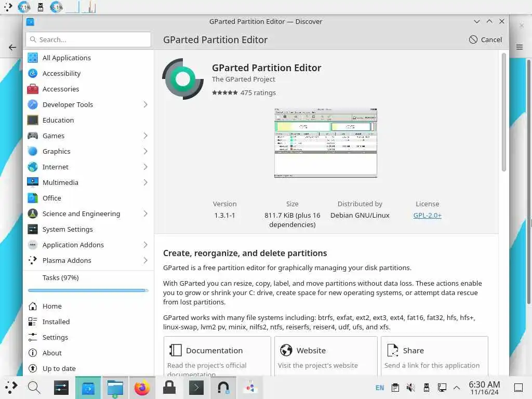Expand the Plasma Addons arrow
This screenshot has width=532, height=399.
145,261
